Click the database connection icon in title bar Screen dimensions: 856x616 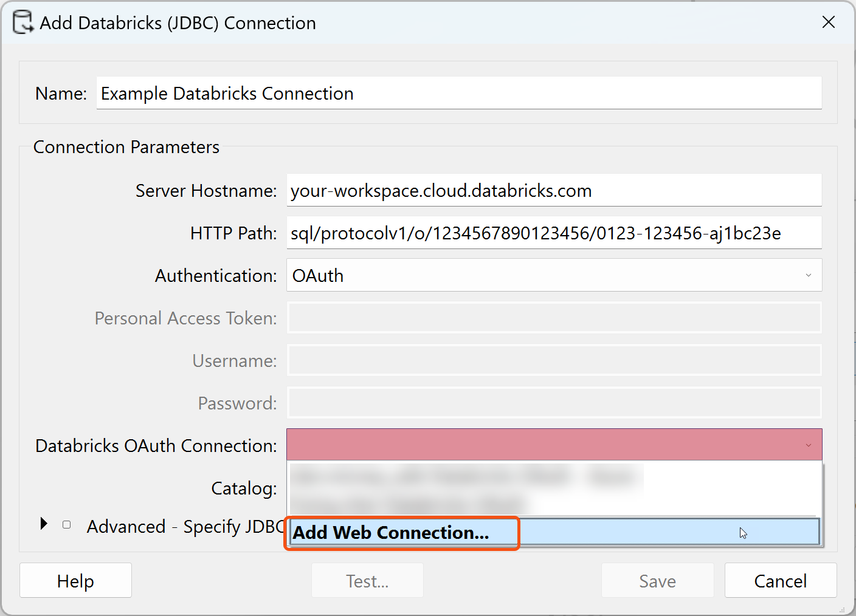pos(23,22)
